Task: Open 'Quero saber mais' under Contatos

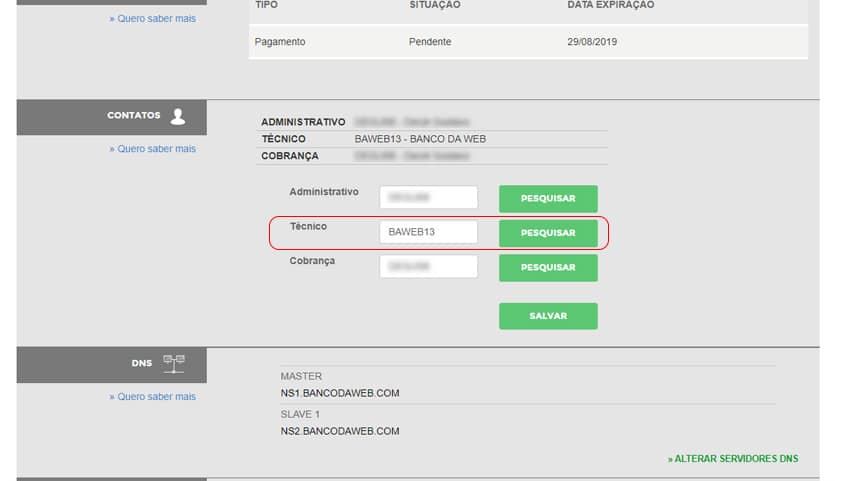Action: (x=152, y=149)
